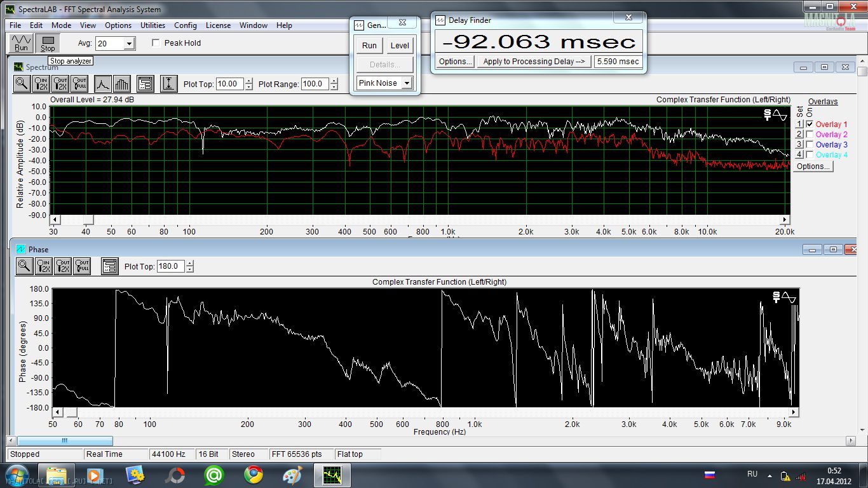
Task: Click Zoom Out 2X in Spectrum toolbar
Action: 60,83
